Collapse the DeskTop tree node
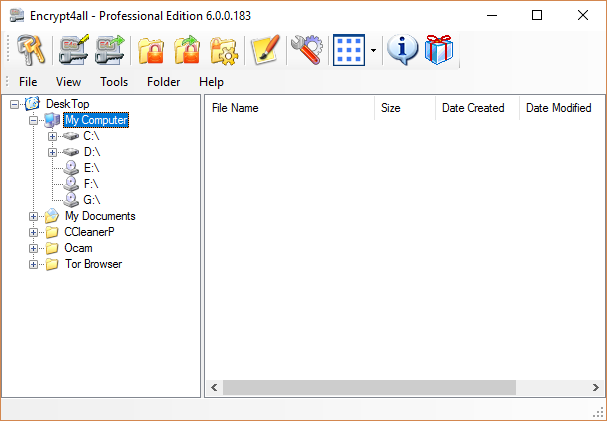 (x=14, y=104)
